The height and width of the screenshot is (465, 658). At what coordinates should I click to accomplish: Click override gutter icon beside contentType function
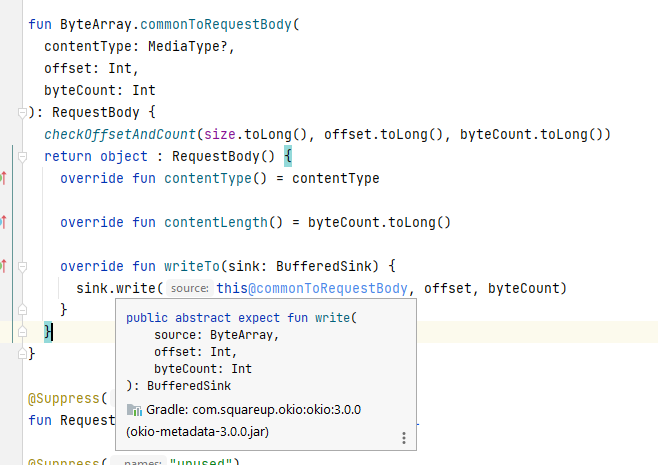pos(3,178)
